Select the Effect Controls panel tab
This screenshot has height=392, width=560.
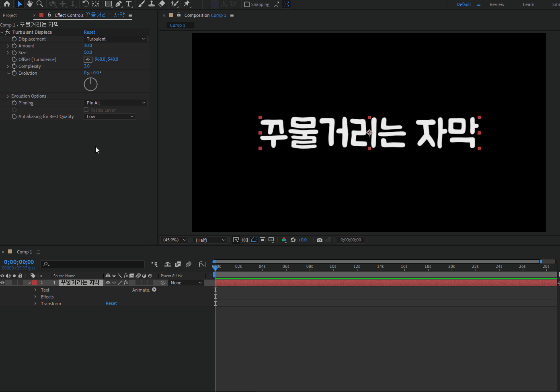[x=90, y=15]
